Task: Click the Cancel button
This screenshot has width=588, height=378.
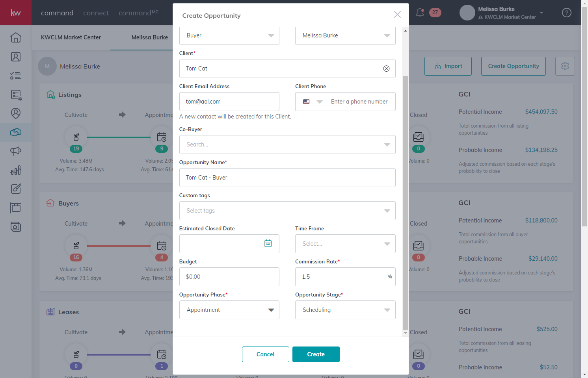Action: click(266, 354)
